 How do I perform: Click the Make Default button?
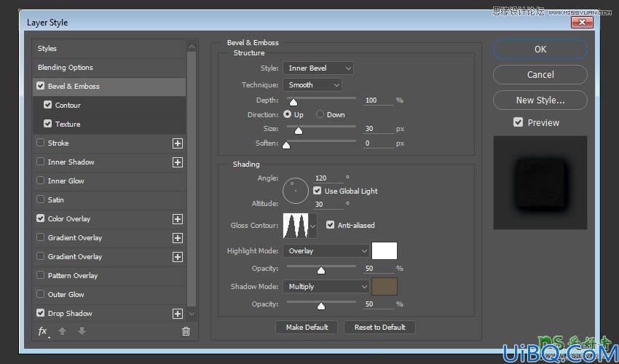point(307,328)
